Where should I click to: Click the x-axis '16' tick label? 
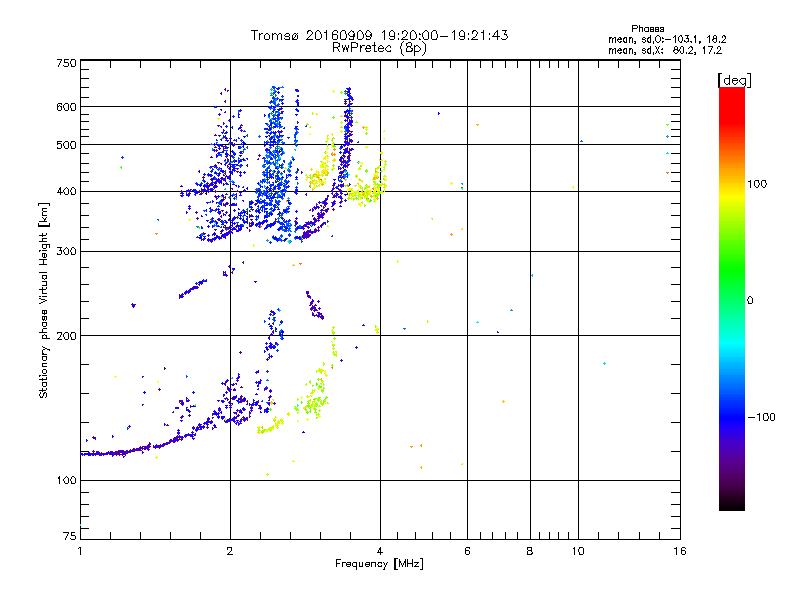tap(680, 551)
